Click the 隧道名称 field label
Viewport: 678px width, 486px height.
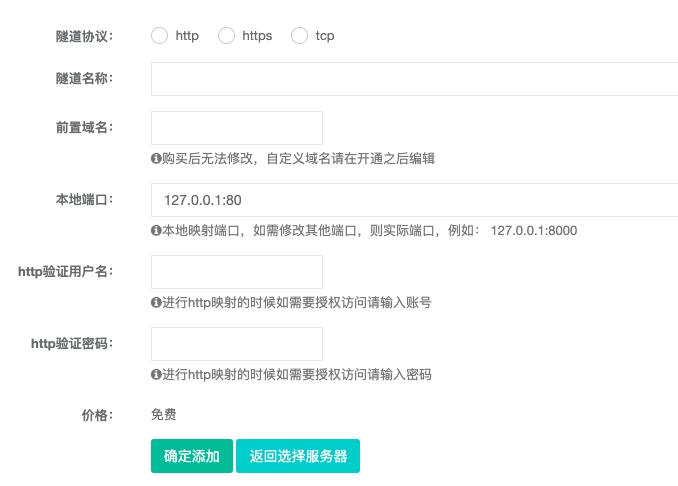coord(84,79)
